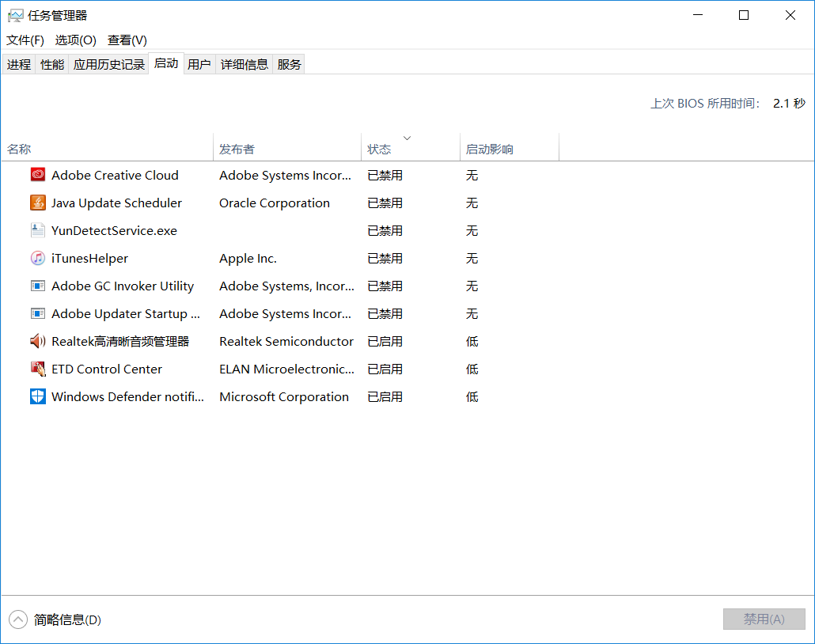Viewport: 815px width, 644px height.
Task: Click 已禁用 status of Adobe Creative Cloud
Action: pyautogui.click(x=385, y=175)
